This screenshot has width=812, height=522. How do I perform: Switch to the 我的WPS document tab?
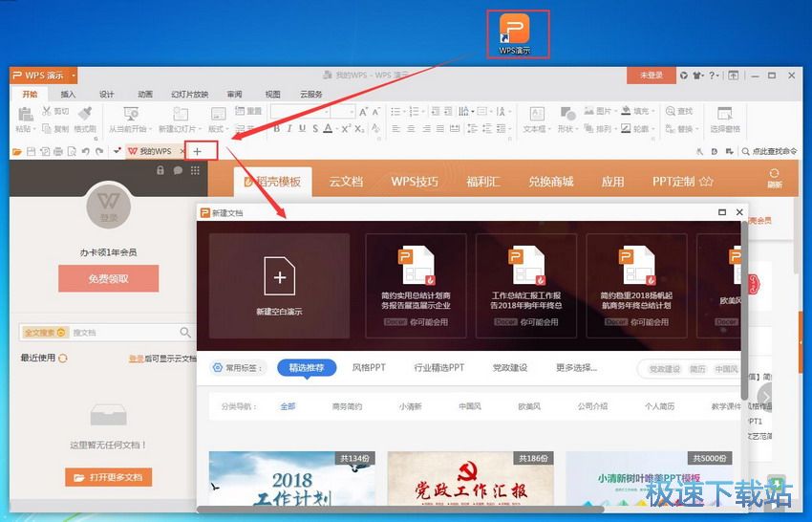click(x=156, y=151)
